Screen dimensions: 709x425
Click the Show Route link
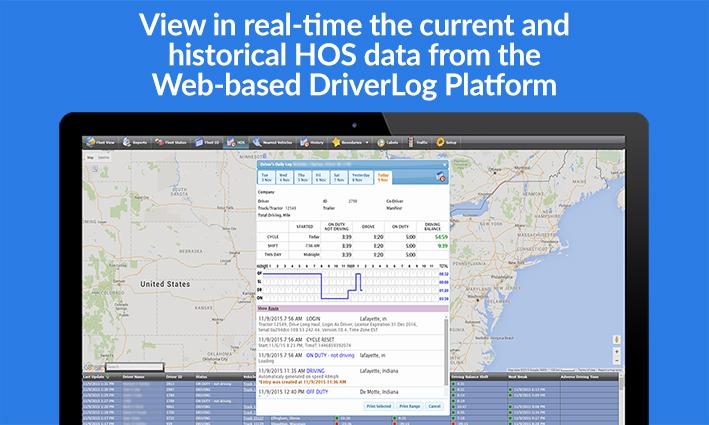pos(268,308)
